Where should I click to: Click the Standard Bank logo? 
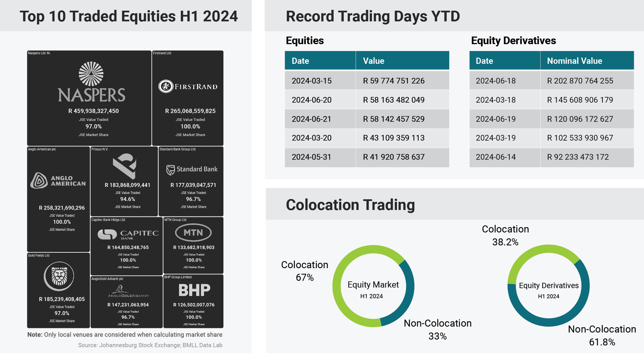coord(192,169)
